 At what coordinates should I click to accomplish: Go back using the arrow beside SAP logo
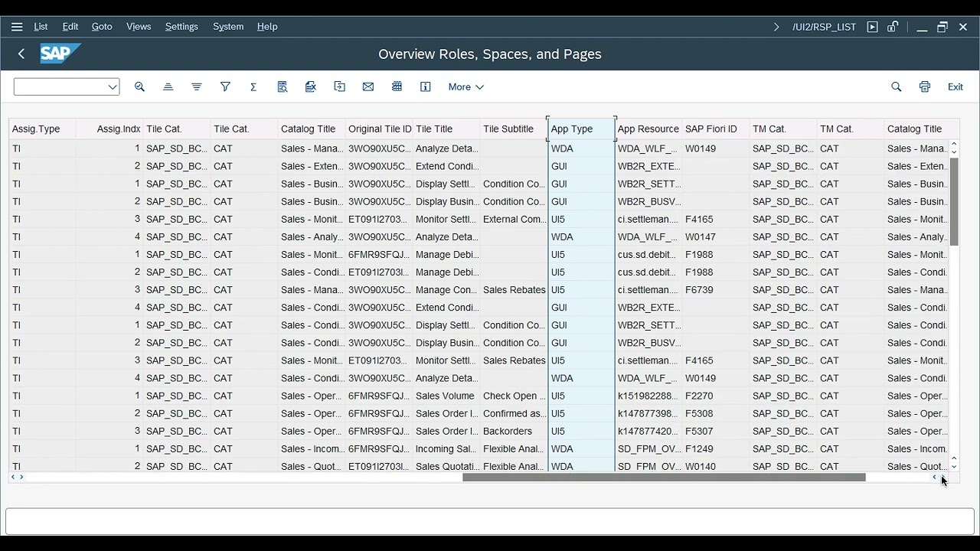[21, 54]
